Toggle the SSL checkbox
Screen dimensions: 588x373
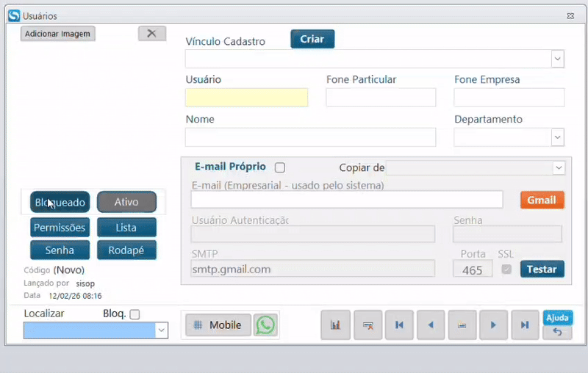point(506,269)
